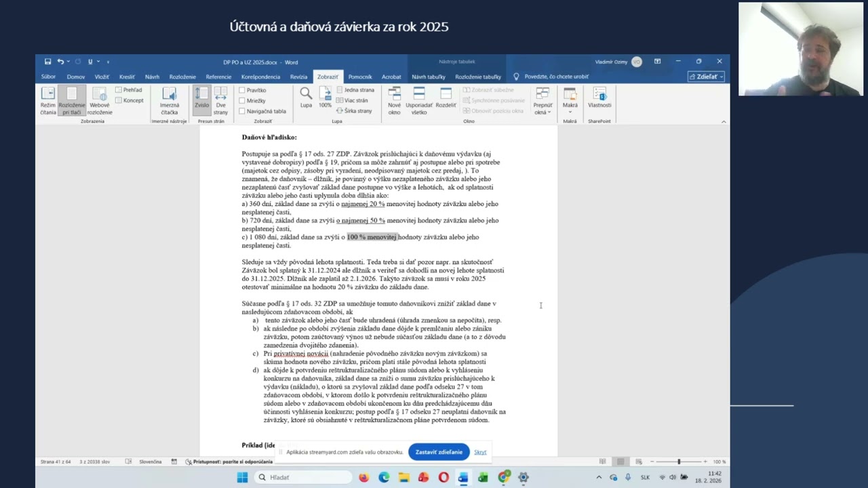Open Imerzná čítačka
Screen dimensions: 868x488
[169, 101]
